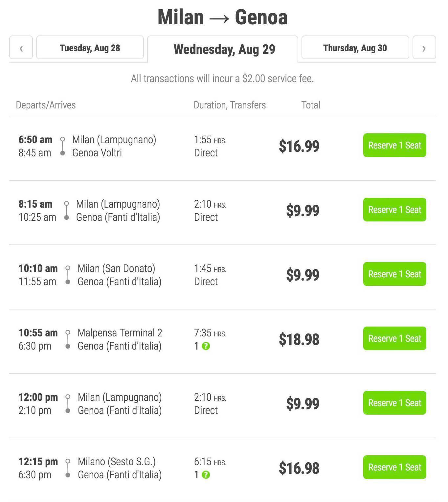Click the Duration, Transfers column header
448x502 pixels.
click(230, 105)
